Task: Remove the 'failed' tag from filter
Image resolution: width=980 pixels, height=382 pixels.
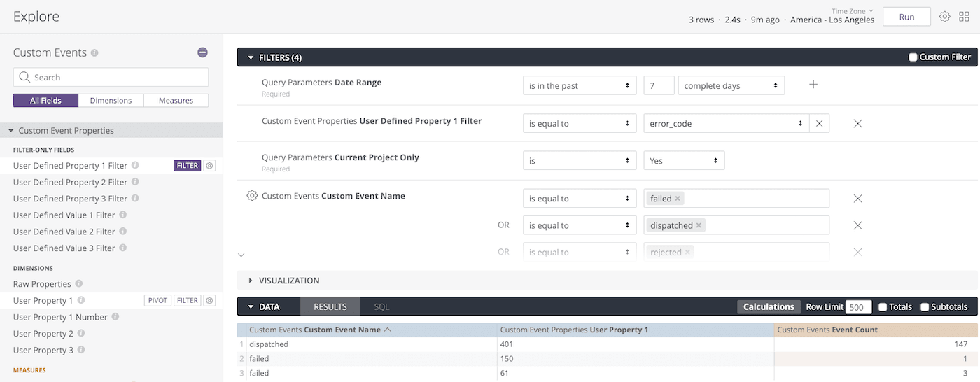Action: pyautogui.click(x=678, y=199)
